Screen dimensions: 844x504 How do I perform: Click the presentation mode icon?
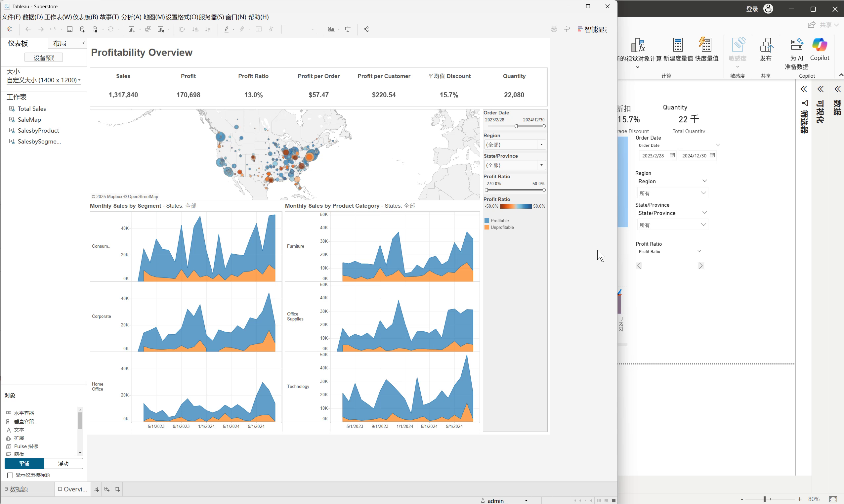[x=348, y=29]
